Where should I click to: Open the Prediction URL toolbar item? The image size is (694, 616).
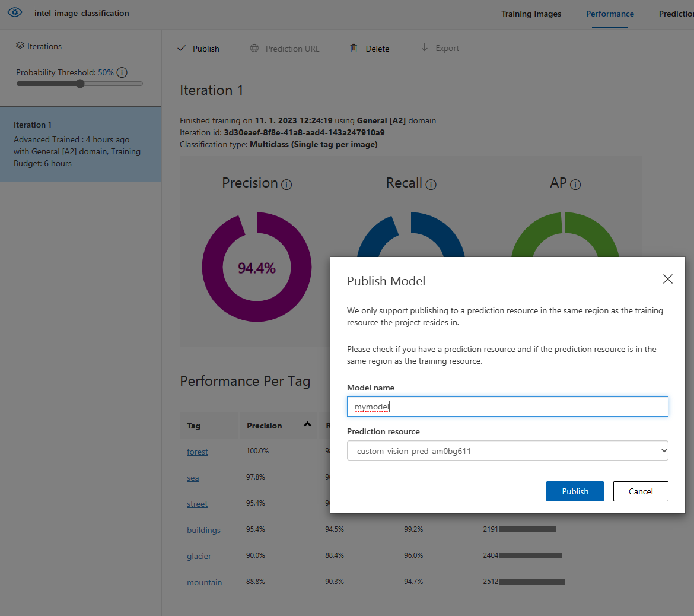pos(285,49)
